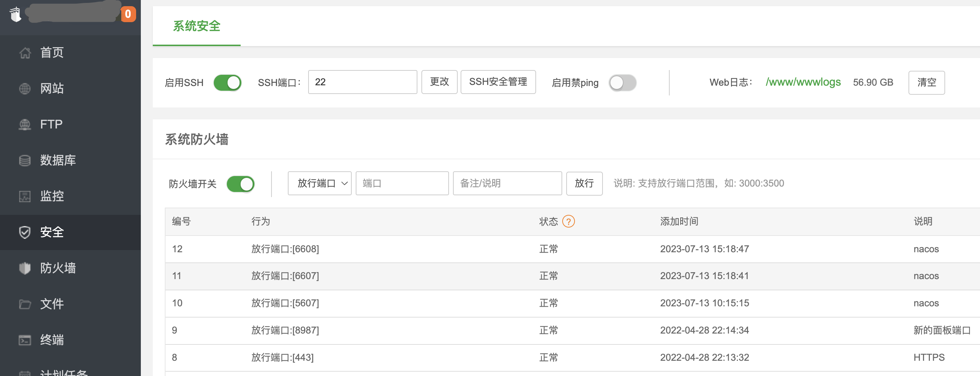Click the files folder icon
The width and height of the screenshot is (980, 376).
click(25, 304)
